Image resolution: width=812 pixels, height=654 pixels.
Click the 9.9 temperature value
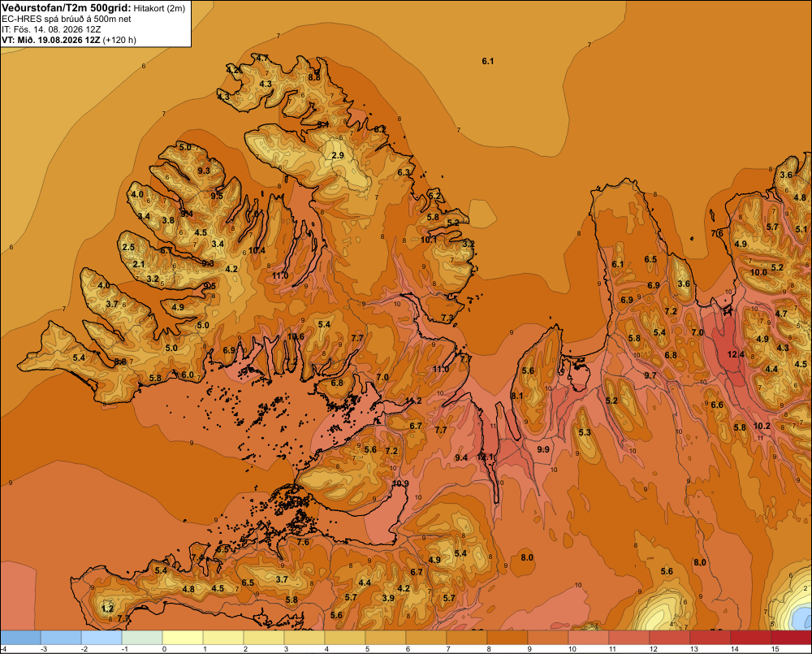click(x=543, y=449)
